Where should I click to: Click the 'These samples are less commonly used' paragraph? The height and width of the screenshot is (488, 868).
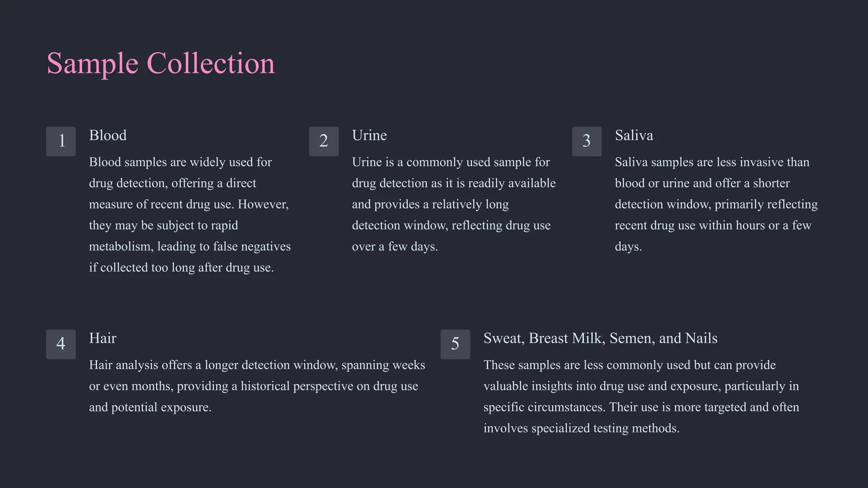point(641,396)
